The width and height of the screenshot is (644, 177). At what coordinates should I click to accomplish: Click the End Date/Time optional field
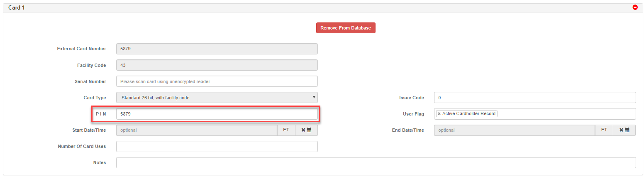tap(514, 130)
